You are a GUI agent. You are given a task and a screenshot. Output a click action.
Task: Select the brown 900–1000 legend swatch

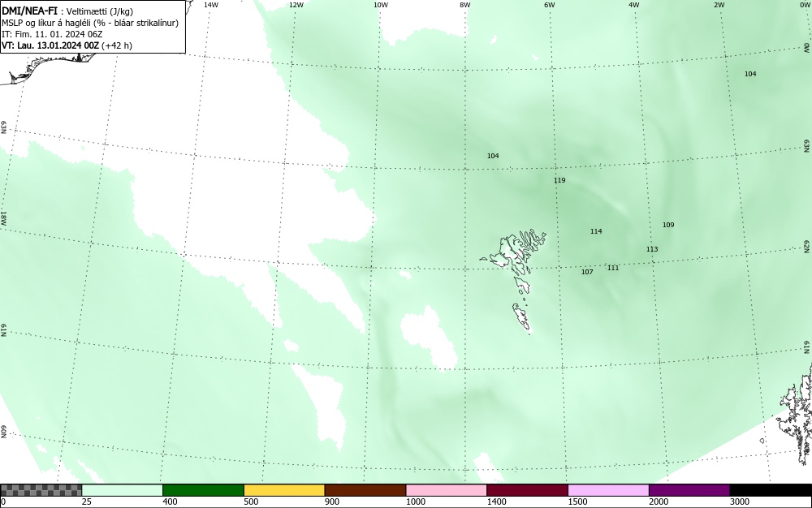(365, 490)
